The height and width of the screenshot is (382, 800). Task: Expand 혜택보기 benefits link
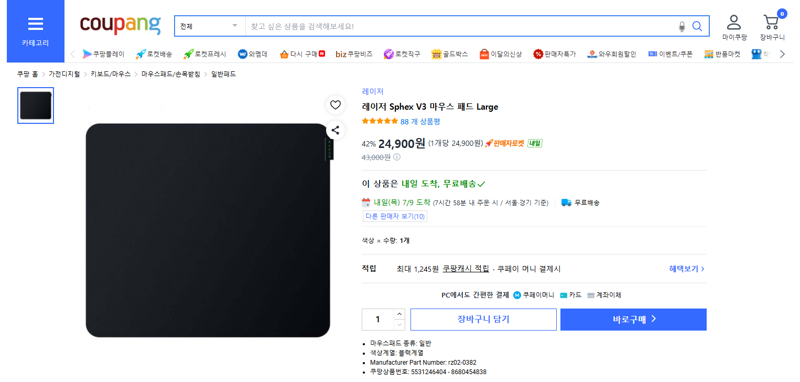687,269
